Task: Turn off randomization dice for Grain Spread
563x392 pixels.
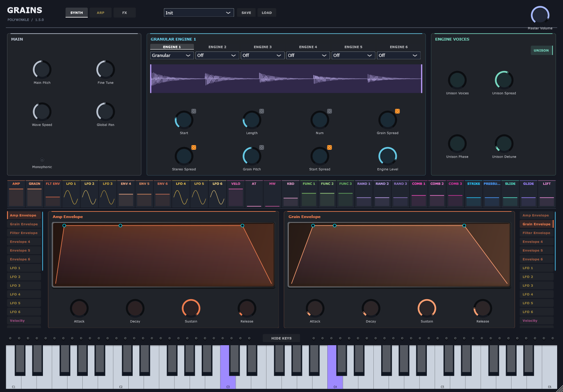Action: click(x=397, y=111)
